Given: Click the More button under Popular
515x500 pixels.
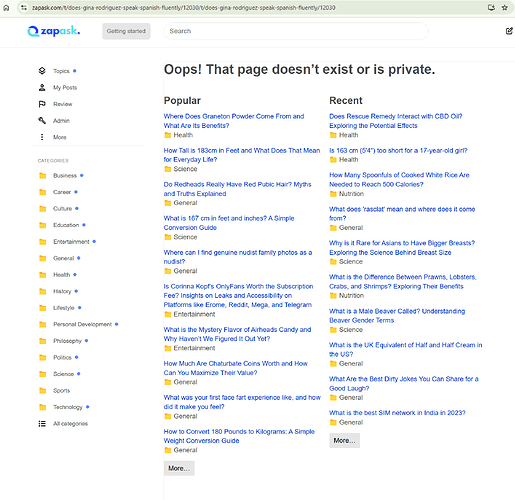Looking at the screenshot, I should 179,468.
